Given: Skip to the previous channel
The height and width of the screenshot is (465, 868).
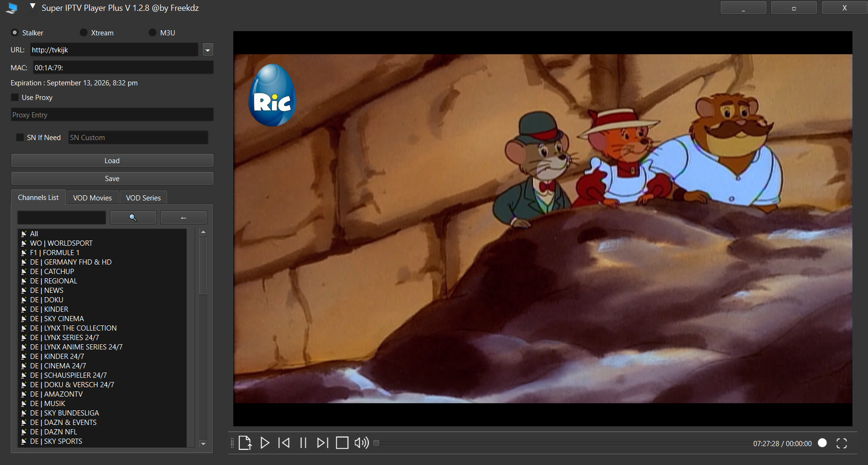Looking at the screenshot, I should (284, 443).
